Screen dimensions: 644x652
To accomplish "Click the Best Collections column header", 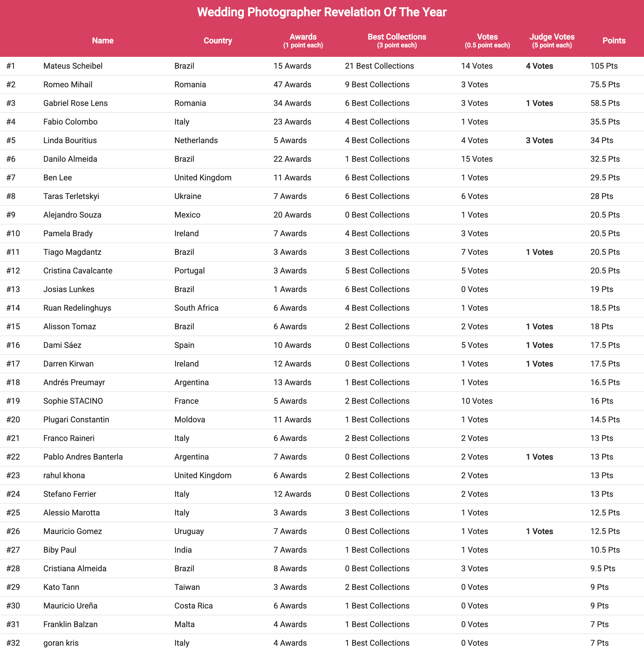I will point(397,40).
